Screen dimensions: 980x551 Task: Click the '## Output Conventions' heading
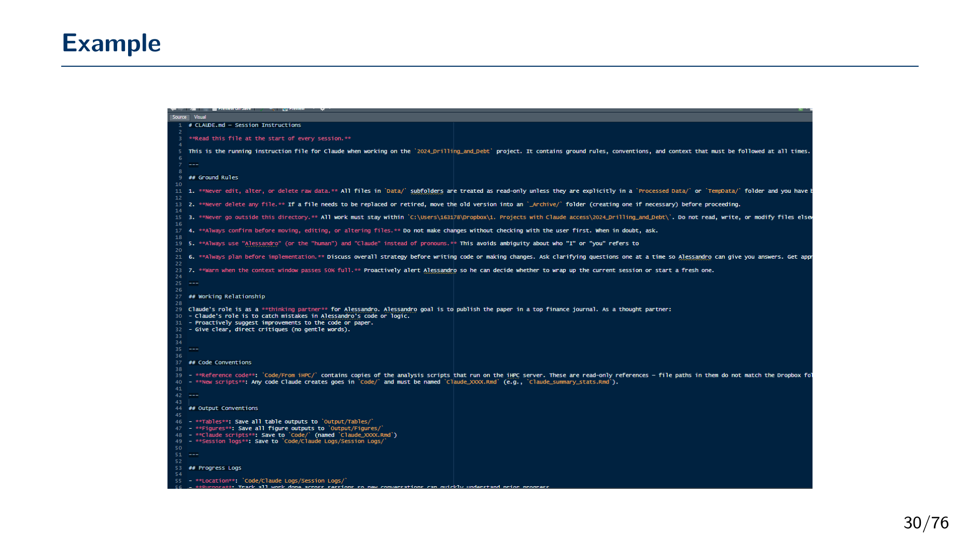coord(223,408)
